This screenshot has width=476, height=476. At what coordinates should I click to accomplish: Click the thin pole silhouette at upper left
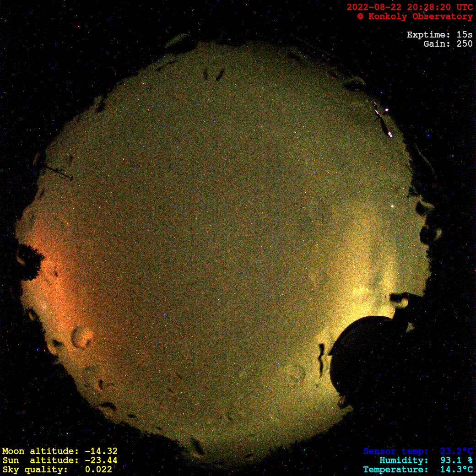pyautogui.click(x=57, y=172)
